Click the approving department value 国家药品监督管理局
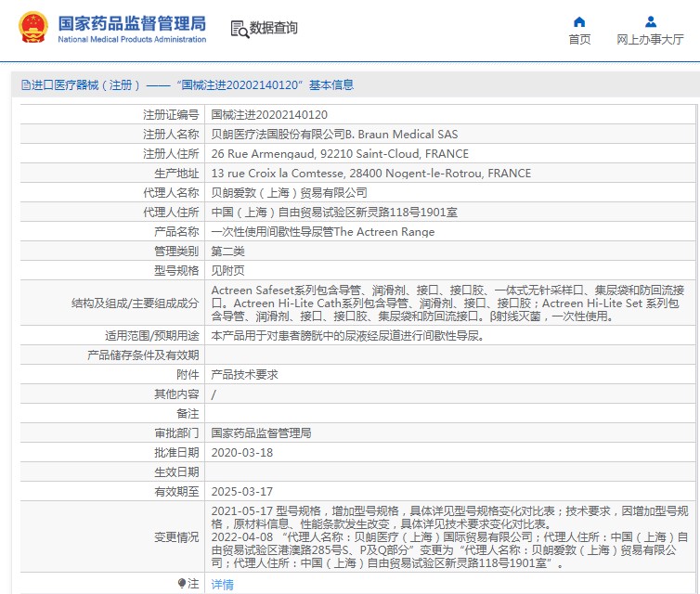Screen dimensions: 700x594 [x=261, y=433]
